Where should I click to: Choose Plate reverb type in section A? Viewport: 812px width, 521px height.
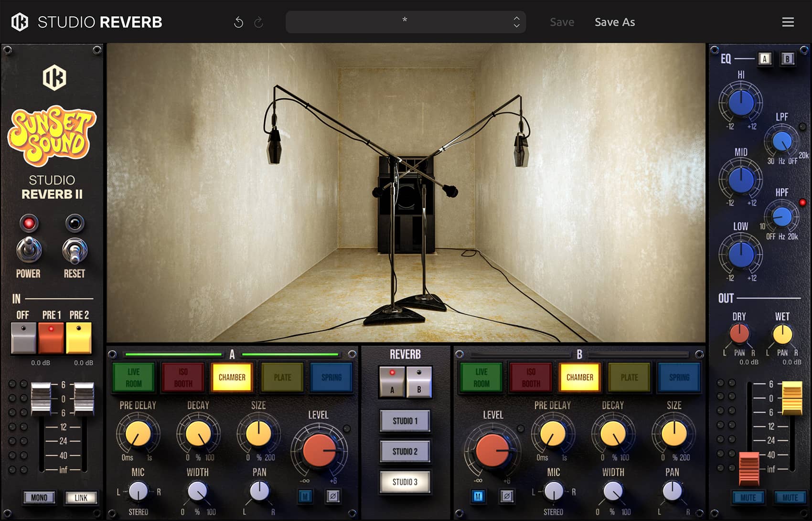282,377
